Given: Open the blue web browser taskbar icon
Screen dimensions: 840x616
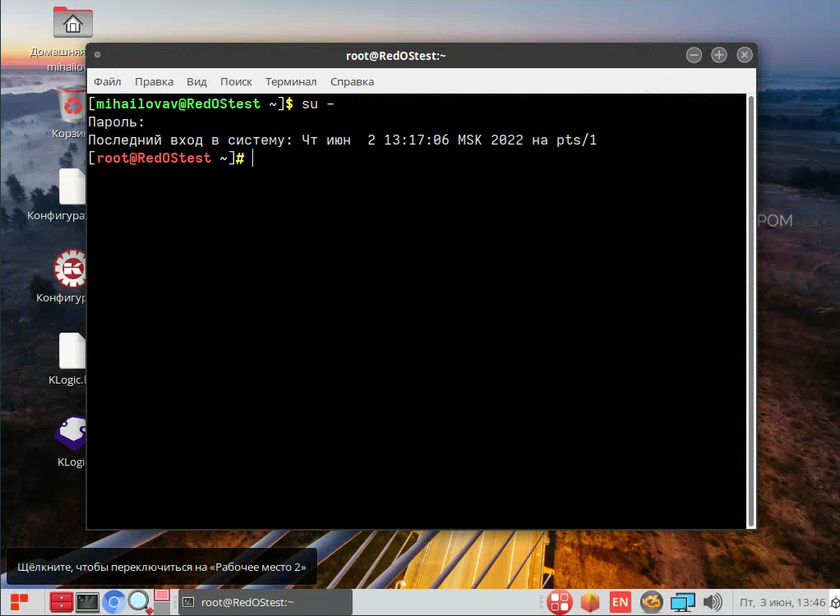Looking at the screenshot, I should pos(113,602).
